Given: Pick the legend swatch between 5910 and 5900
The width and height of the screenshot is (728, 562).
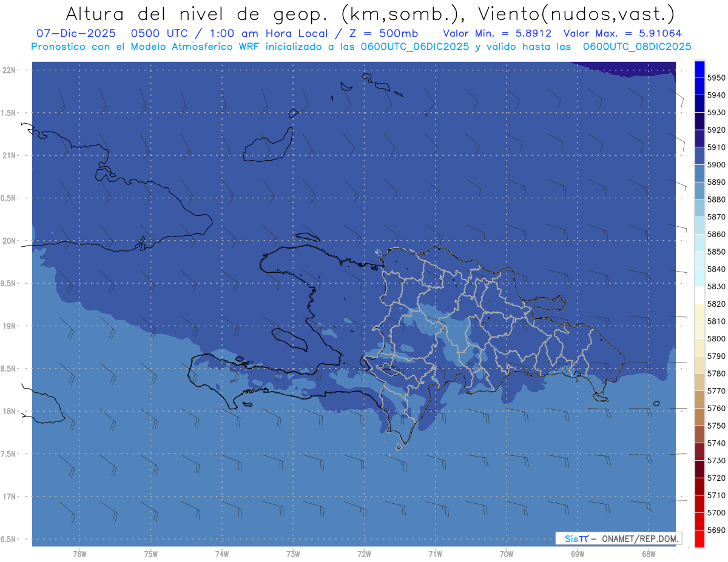Looking at the screenshot, I should coord(699,156).
